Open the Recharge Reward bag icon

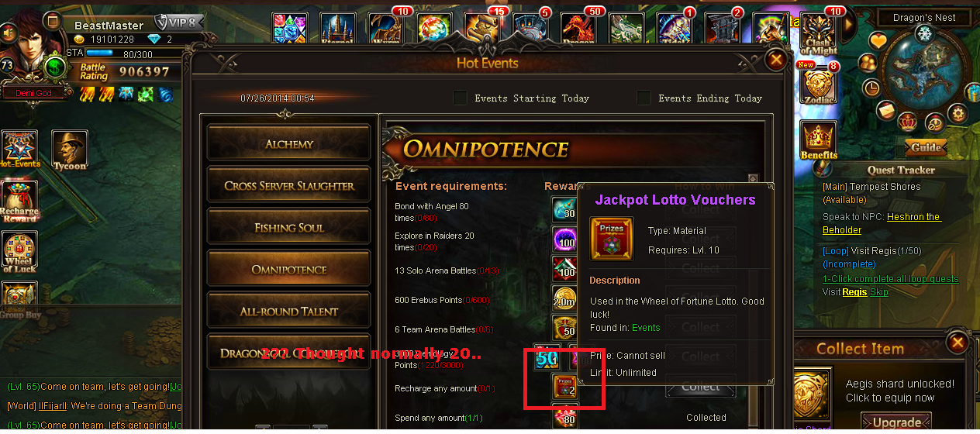point(19,201)
